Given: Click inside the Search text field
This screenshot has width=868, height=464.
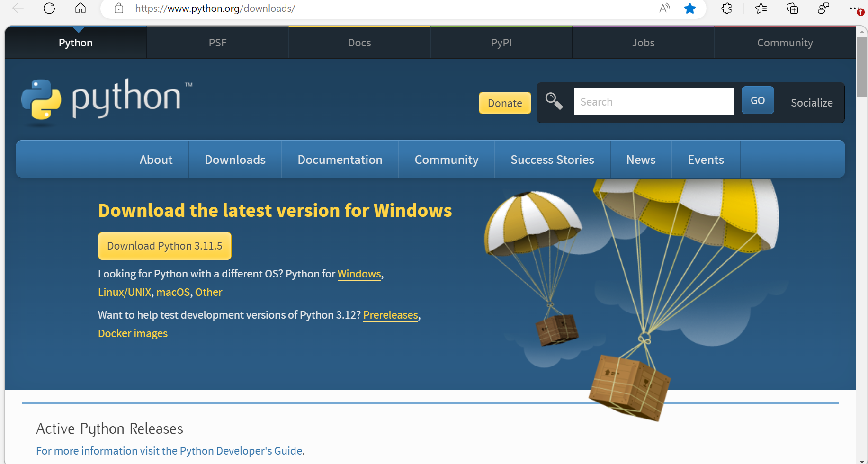Looking at the screenshot, I should tap(653, 101).
